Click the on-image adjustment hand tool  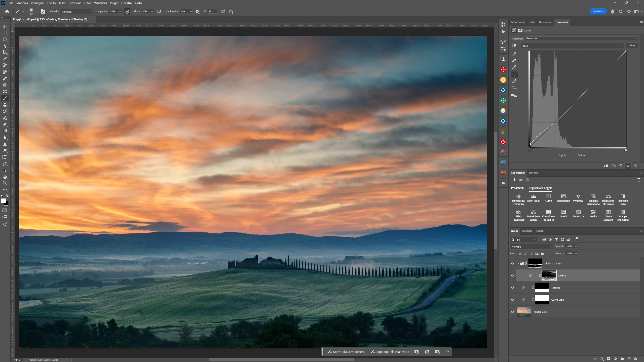coord(514,46)
